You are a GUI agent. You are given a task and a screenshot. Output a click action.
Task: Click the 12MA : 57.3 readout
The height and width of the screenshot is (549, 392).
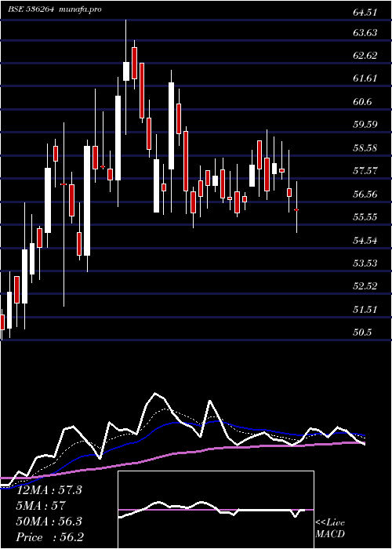click(49, 490)
